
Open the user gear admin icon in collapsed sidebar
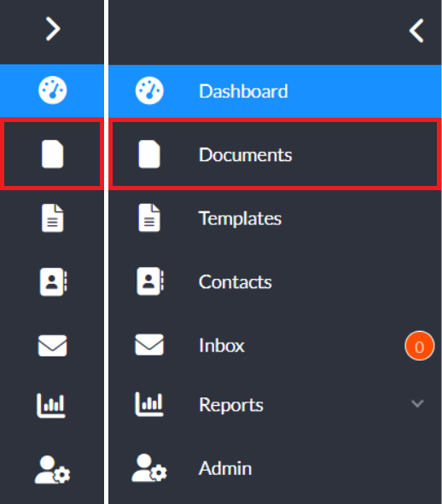tap(52, 469)
